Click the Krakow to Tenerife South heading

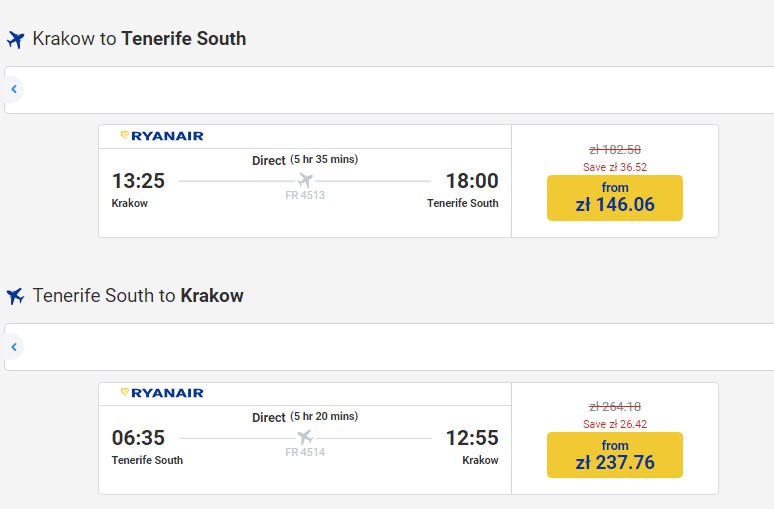click(x=139, y=39)
